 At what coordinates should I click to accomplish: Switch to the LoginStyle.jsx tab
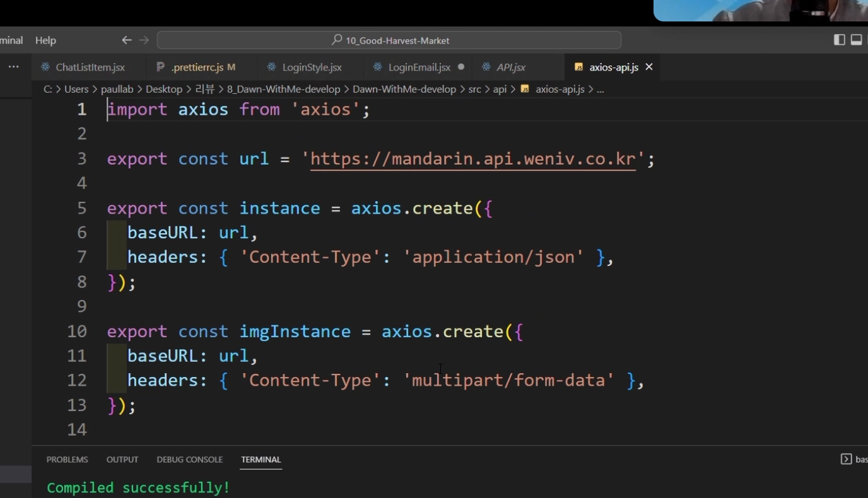312,67
